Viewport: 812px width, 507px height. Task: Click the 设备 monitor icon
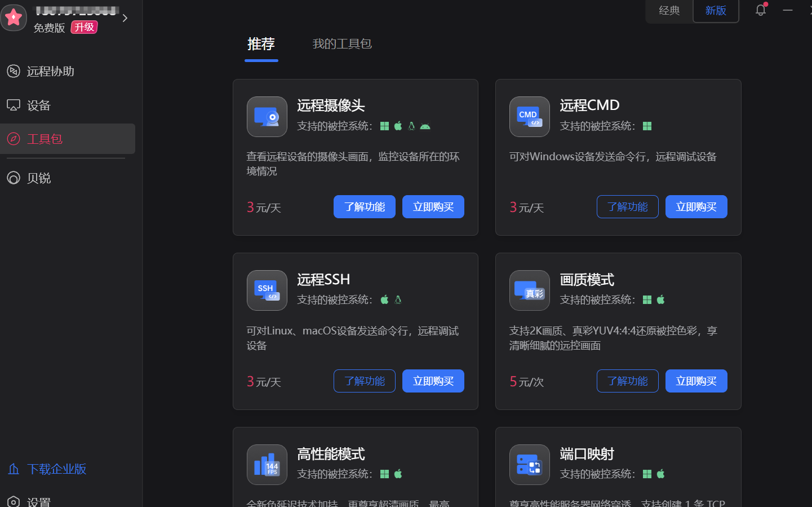tap(14, 105)
